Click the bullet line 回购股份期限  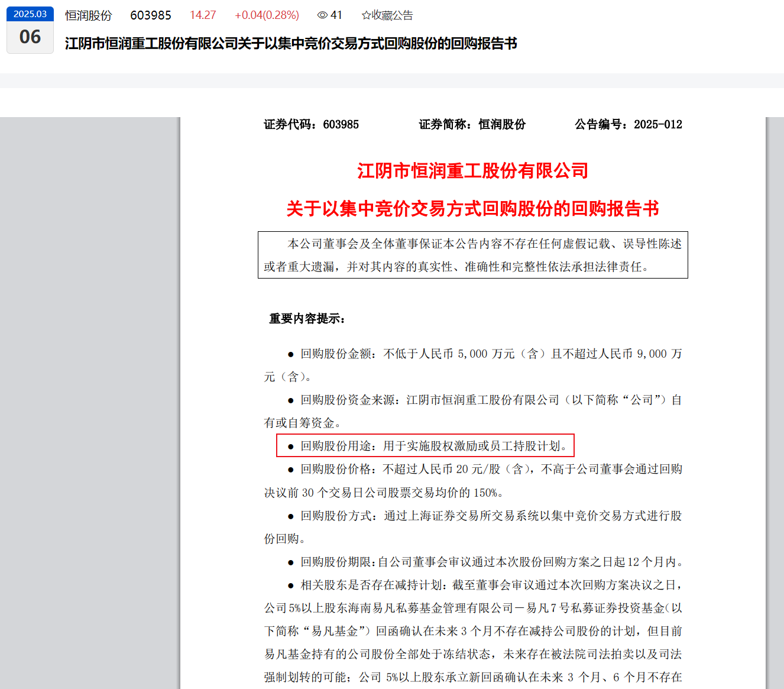pos(485,562)
